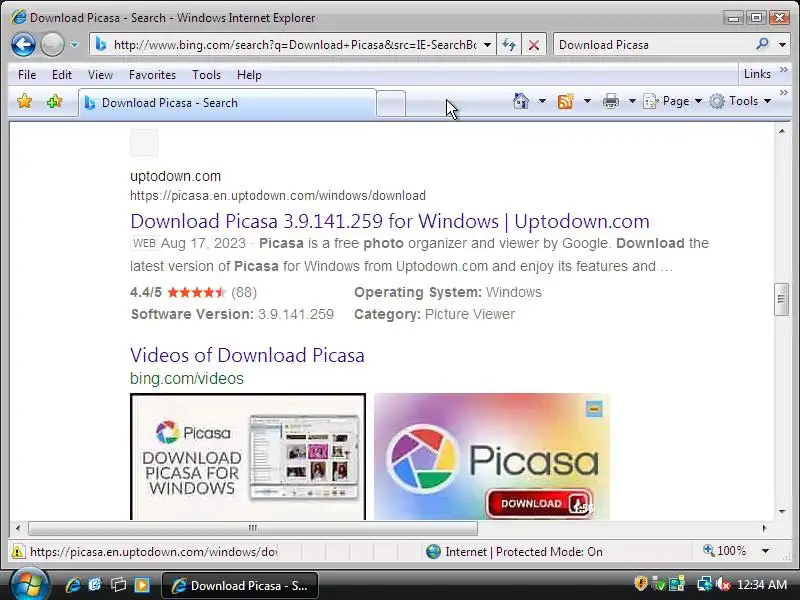Click the horizontal scrollbar thumb
800x600 pixels.
[253, 528]
